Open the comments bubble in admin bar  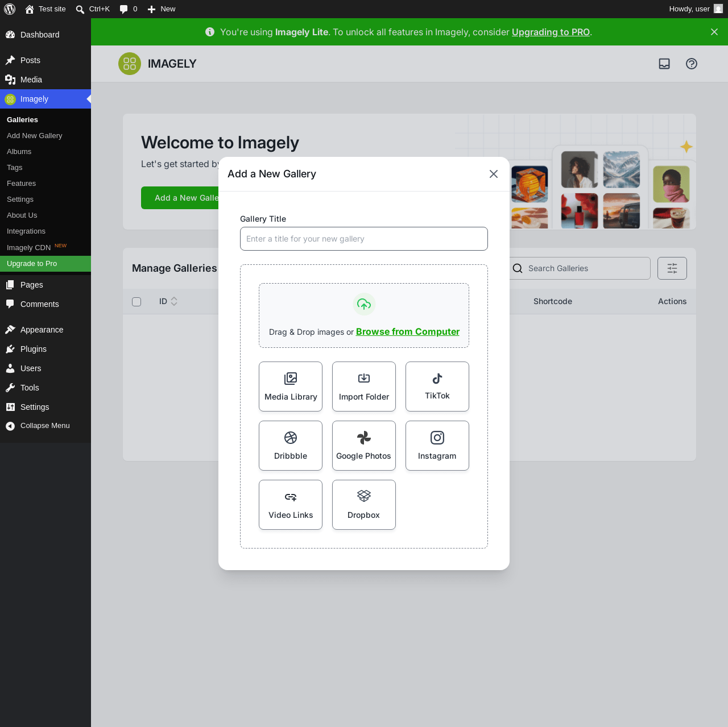(x=129, y=9)
